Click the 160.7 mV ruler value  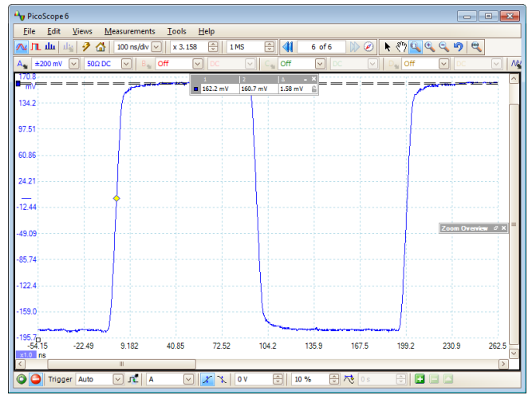pos(254,89)
